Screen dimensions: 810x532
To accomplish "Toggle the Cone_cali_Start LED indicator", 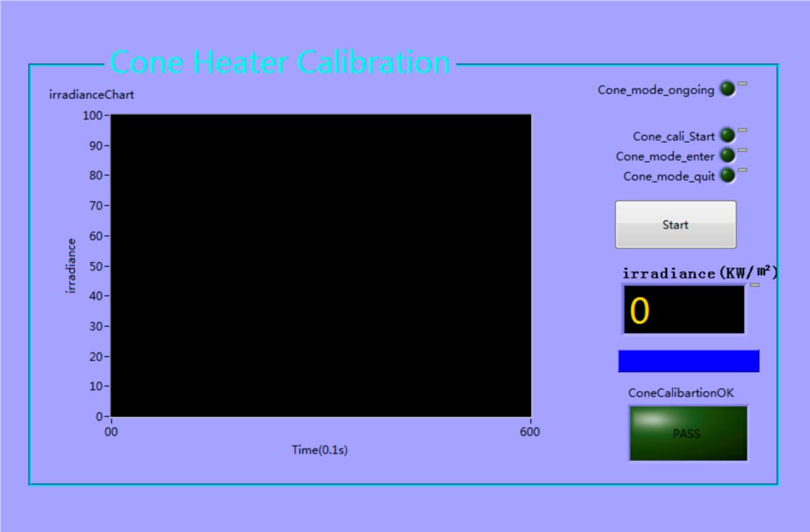I will tap(728, 136).
